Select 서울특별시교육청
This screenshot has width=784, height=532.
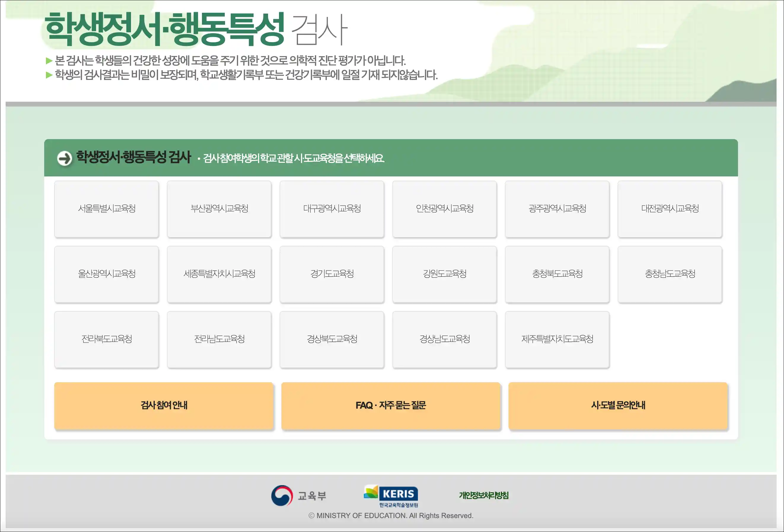coord(107,209)
